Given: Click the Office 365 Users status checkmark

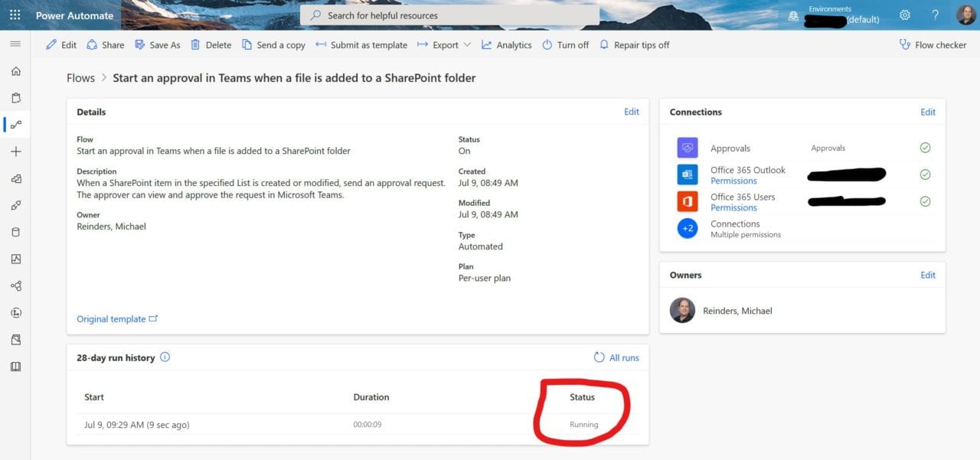Looking at the screenshot, I should pyautogui.click(x=925, y=201).
